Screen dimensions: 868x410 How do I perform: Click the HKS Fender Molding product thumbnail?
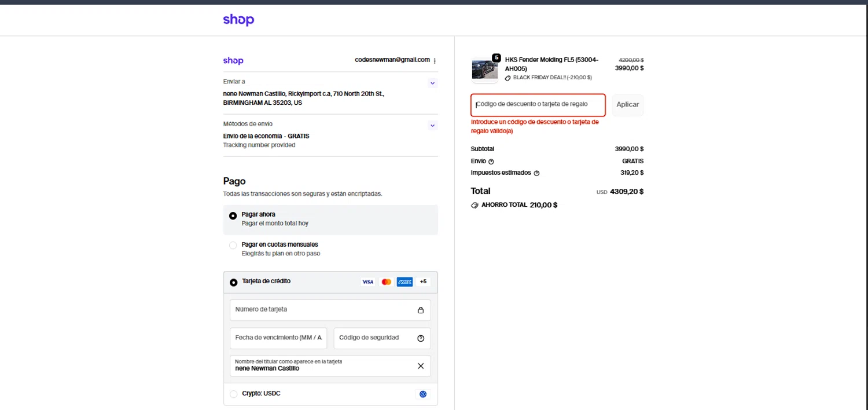pos(484,69)
